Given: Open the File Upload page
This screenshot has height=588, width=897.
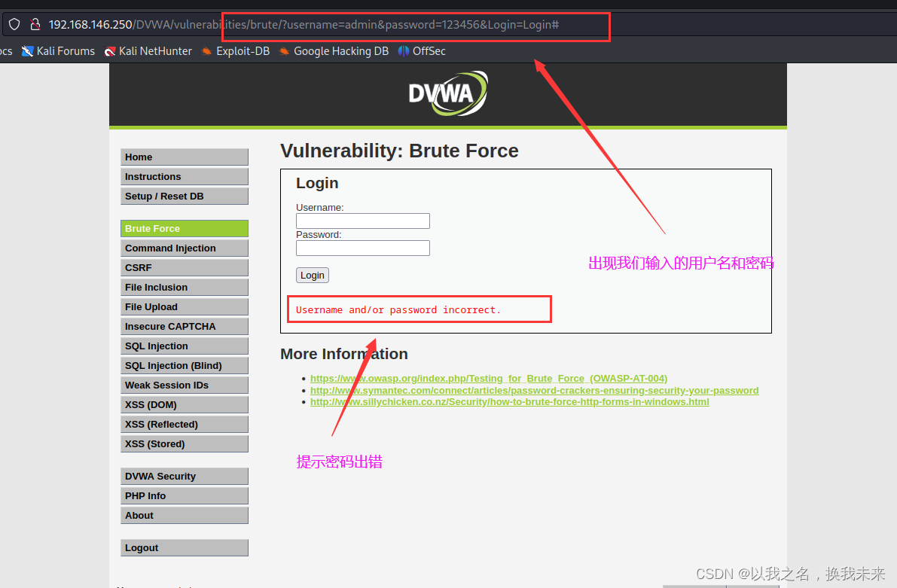Looking at the screenshot, I should pyautogui.click(x=185, y=306).
